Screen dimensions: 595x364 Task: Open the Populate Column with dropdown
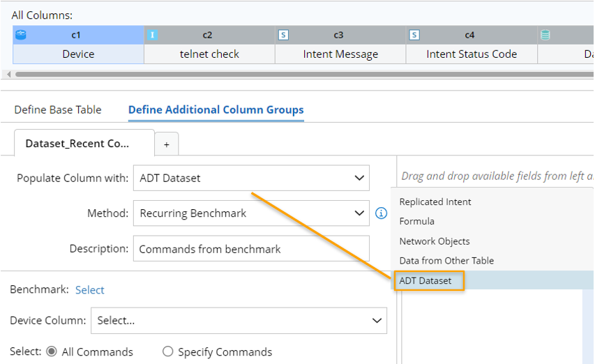pos(251,178)
